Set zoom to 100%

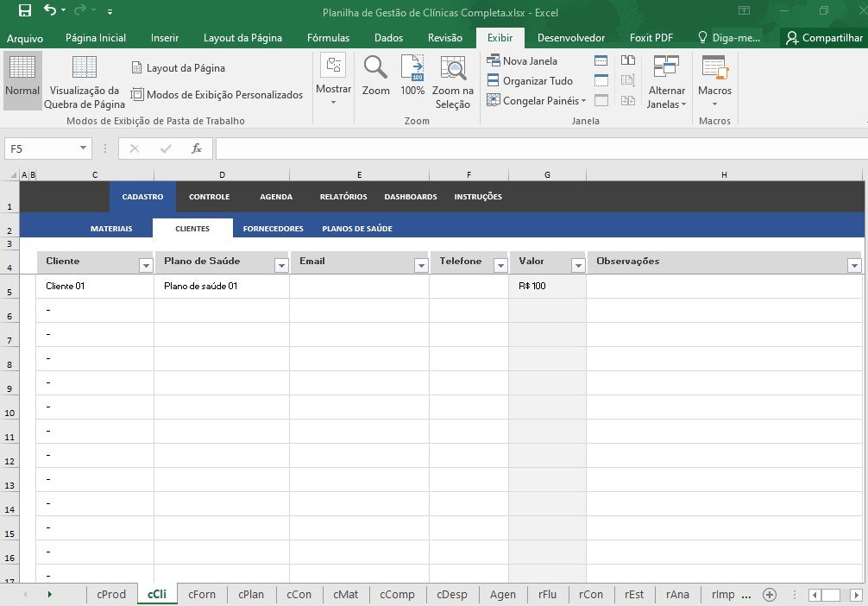[x=412, y=76]
